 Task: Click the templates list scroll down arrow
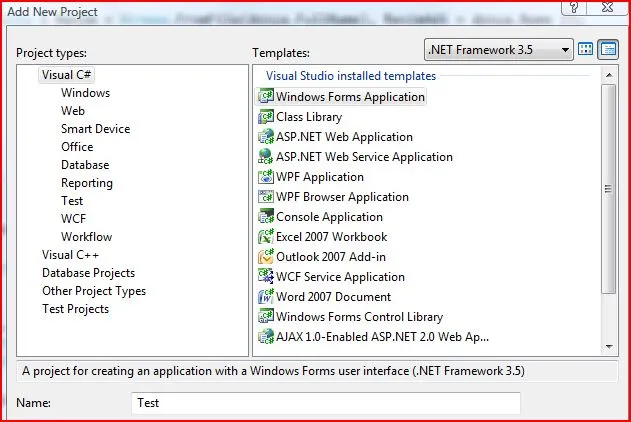coord(609,346)
